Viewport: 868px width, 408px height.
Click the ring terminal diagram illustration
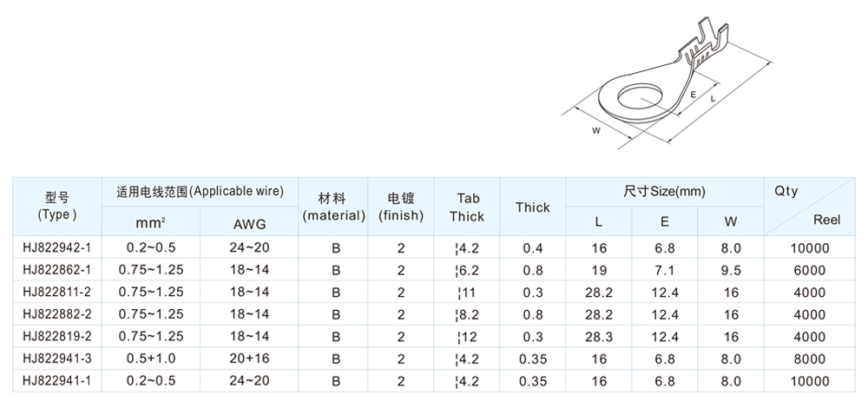(x=660, y=87)
